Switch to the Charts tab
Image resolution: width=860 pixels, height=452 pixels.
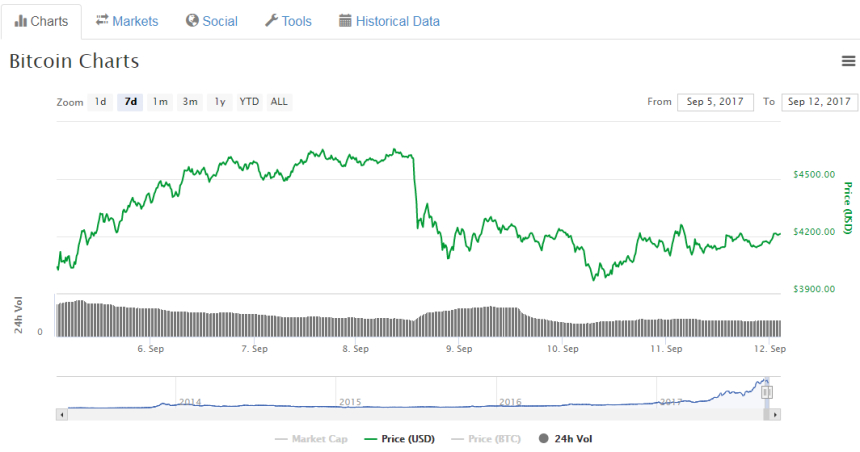point(41,21)
